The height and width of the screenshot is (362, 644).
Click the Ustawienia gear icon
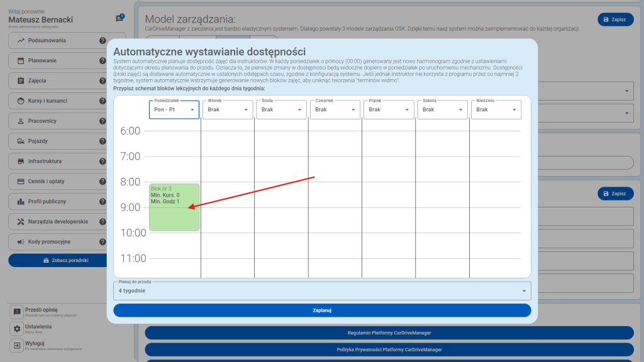coord(17,329)
